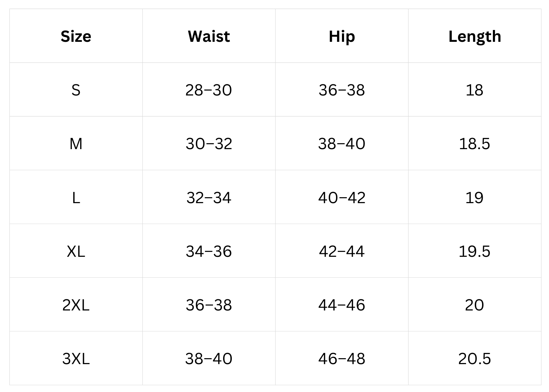This screenshot has height=392, width=549.
Task: Click the Waist column header
Action: tap(209, 36)
